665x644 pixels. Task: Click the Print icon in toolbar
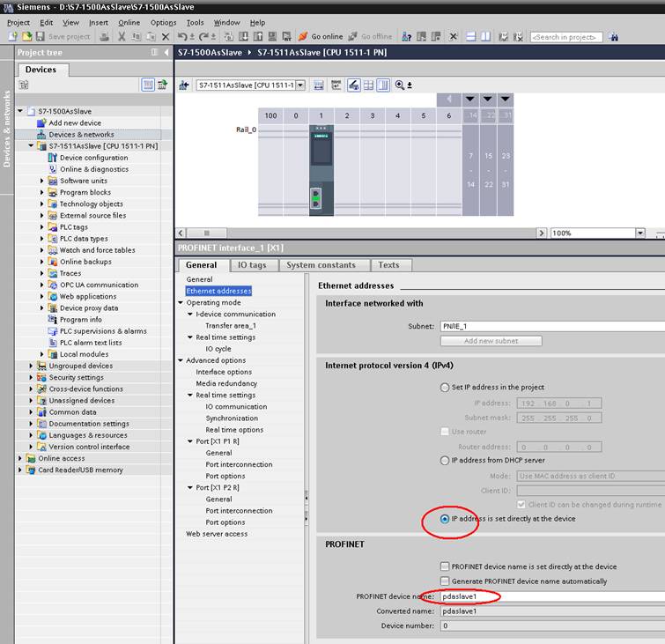click(104, 37)
